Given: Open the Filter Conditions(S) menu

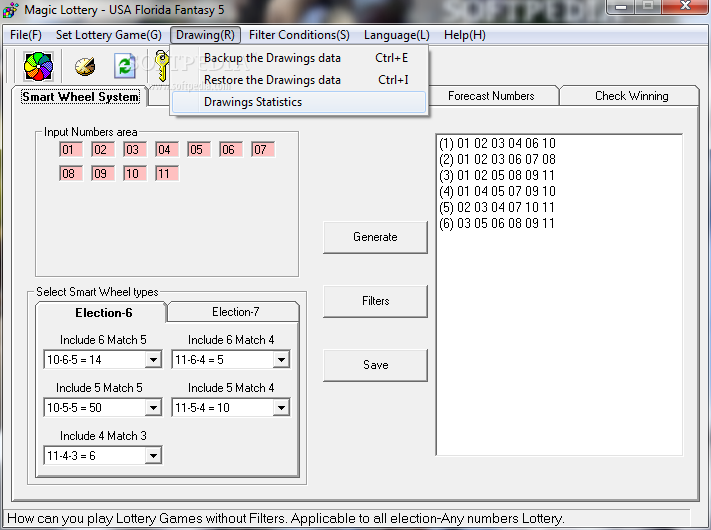Looking at the screenshot, I should click(299, 35).
